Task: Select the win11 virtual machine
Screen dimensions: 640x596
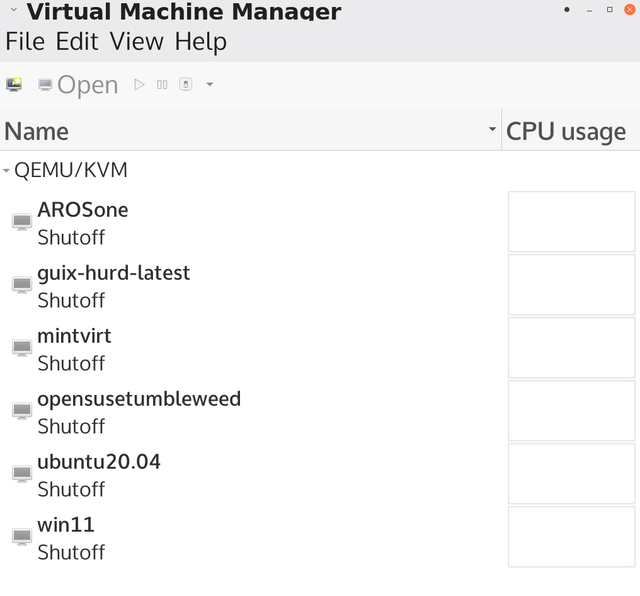Action: pos(320,537)
